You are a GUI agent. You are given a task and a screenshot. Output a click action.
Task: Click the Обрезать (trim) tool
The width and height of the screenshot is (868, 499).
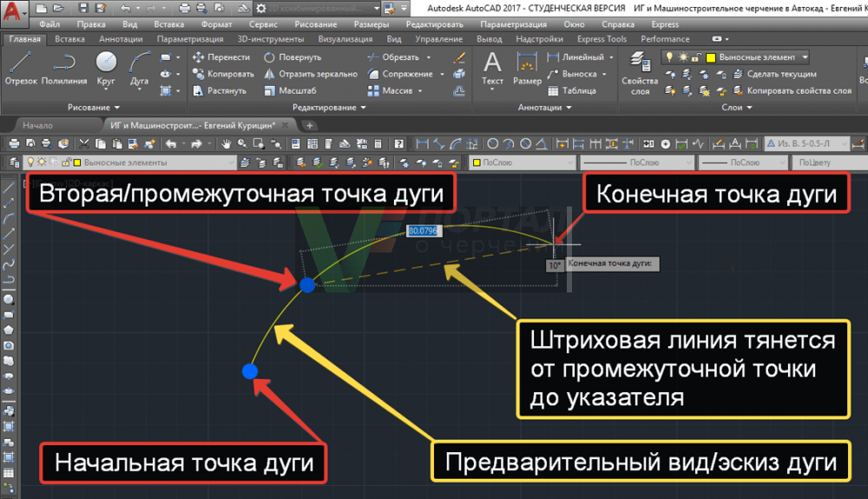click(x=393, y=57)
